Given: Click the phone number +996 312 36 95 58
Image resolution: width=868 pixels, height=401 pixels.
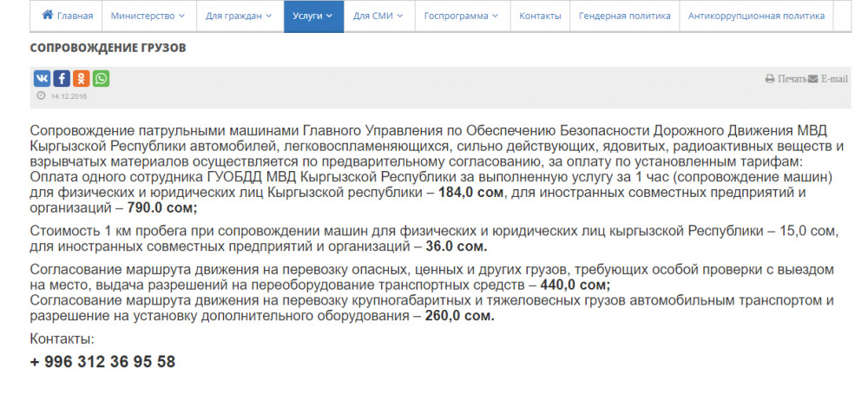Looking at the screenshot, I should tap(102, 362).
